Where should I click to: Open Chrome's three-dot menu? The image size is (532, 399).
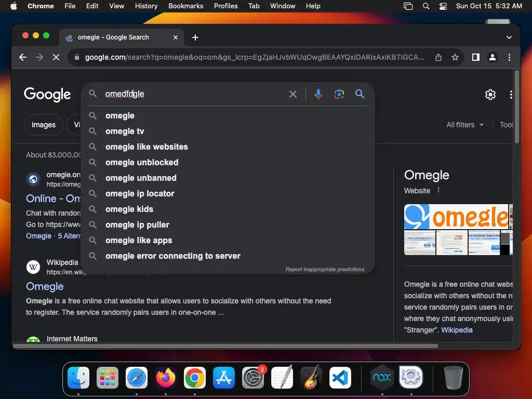pyautogui.click(x=509, y=57)
